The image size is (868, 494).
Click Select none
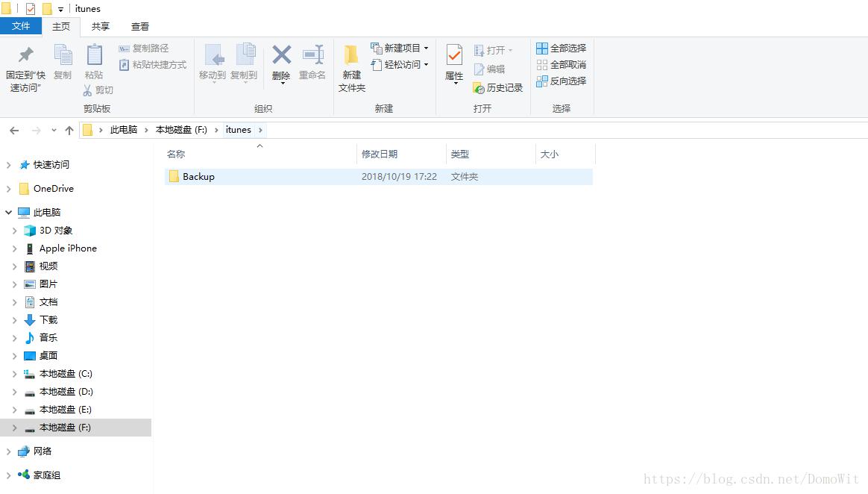click(562, 65)
